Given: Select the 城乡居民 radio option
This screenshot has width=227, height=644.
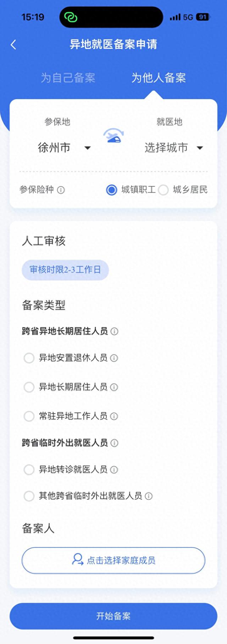Looking at the screenshot, I should tap(164, 190).
